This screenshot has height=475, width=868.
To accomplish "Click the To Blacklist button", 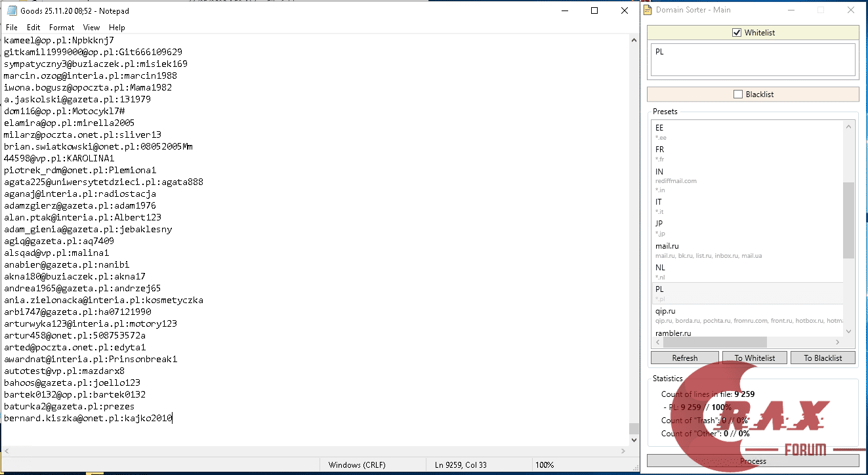I will (x=823, y=358).
